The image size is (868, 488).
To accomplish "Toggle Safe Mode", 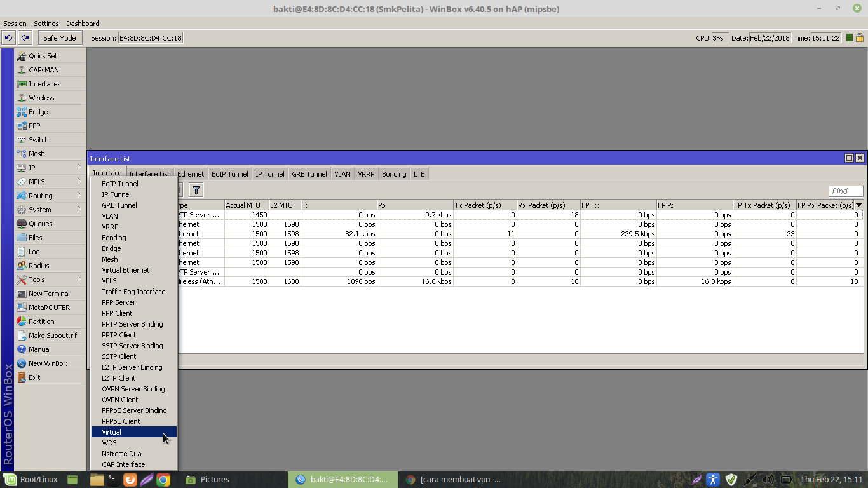I will coord(60,38).
